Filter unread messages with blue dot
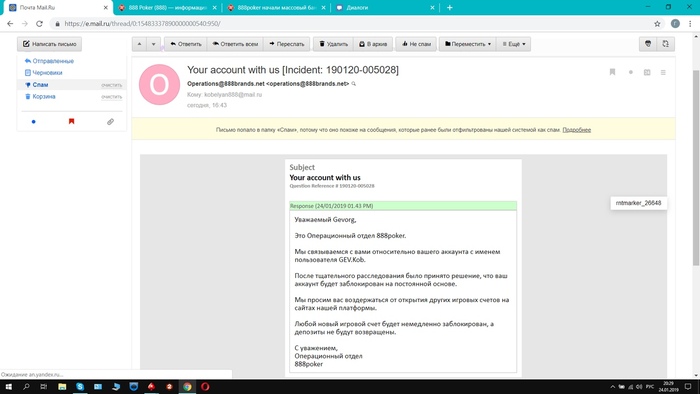 [x=33, y=121]
